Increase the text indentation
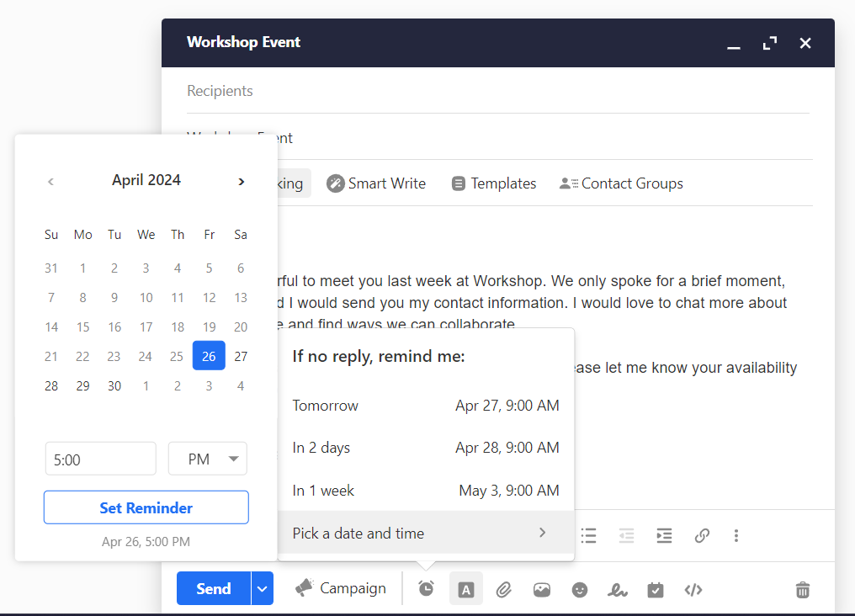 tap(664, 535)
